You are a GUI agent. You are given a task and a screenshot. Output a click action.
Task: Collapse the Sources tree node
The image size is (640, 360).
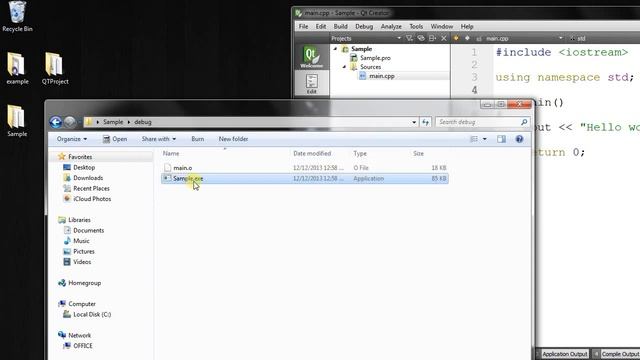click(344, 67)
